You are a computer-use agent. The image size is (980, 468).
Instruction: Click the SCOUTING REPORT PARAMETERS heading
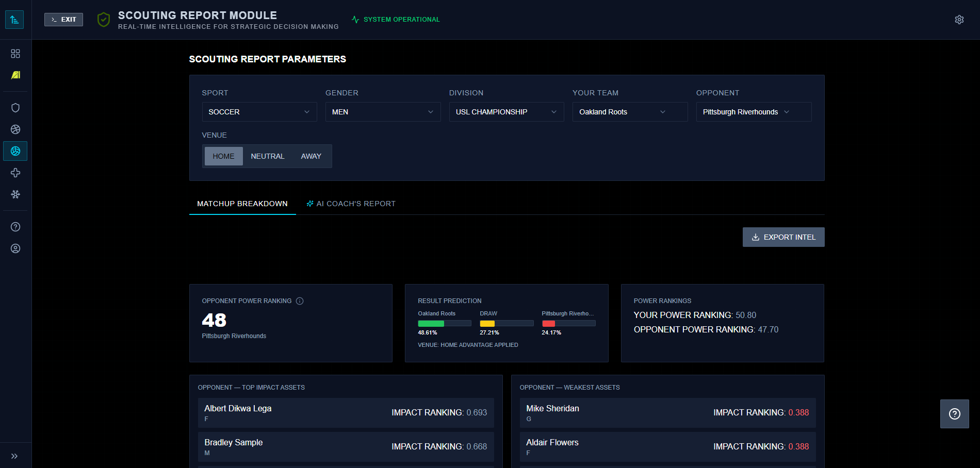click(267, 59)
